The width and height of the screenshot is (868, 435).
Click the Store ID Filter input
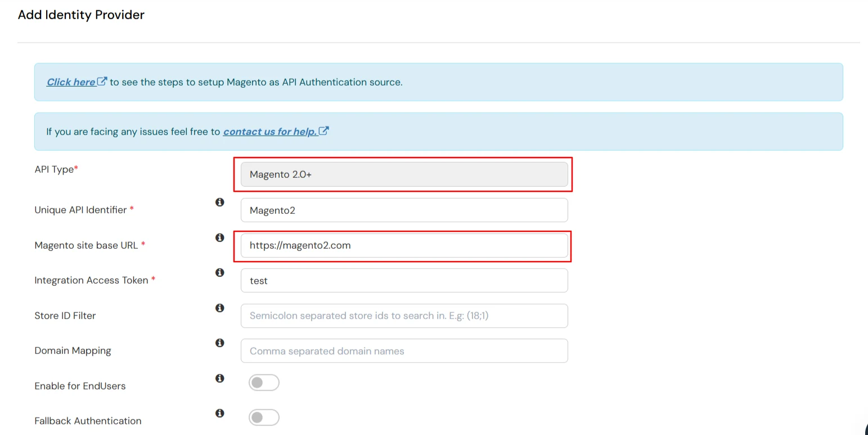coord(403,316)
